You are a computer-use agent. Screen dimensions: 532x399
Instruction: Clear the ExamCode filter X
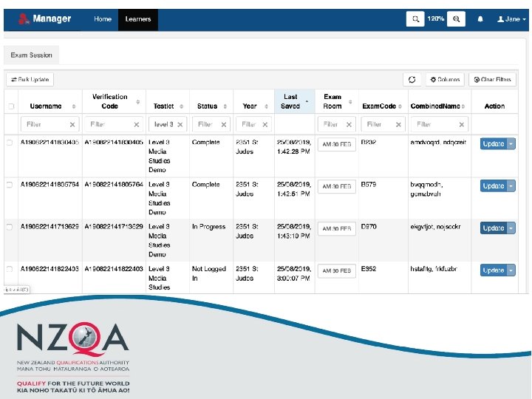tap(398, 125)
